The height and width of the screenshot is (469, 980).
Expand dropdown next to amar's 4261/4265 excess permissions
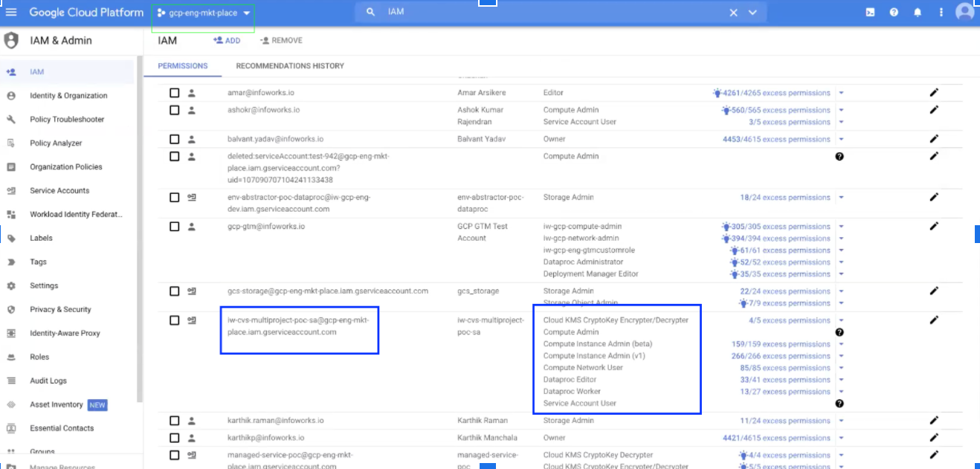coord(841,93)
